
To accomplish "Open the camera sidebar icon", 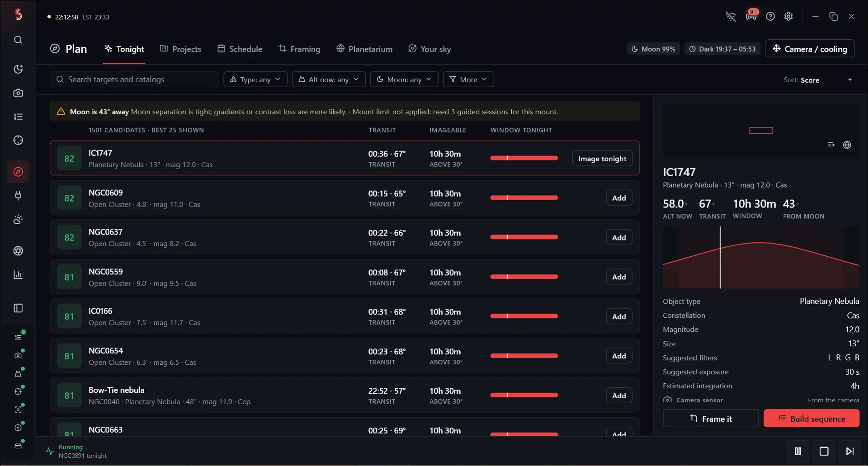I will pos(18,93).
